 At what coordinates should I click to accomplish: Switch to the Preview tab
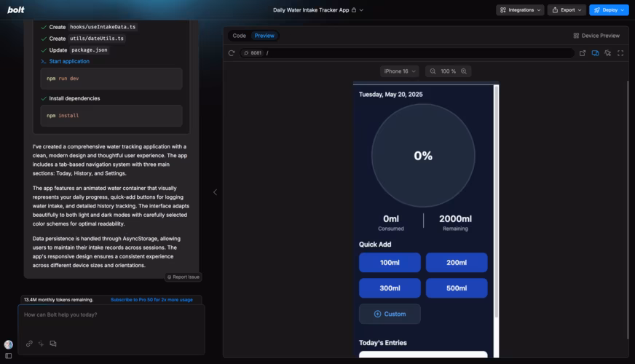pos(264,36)
